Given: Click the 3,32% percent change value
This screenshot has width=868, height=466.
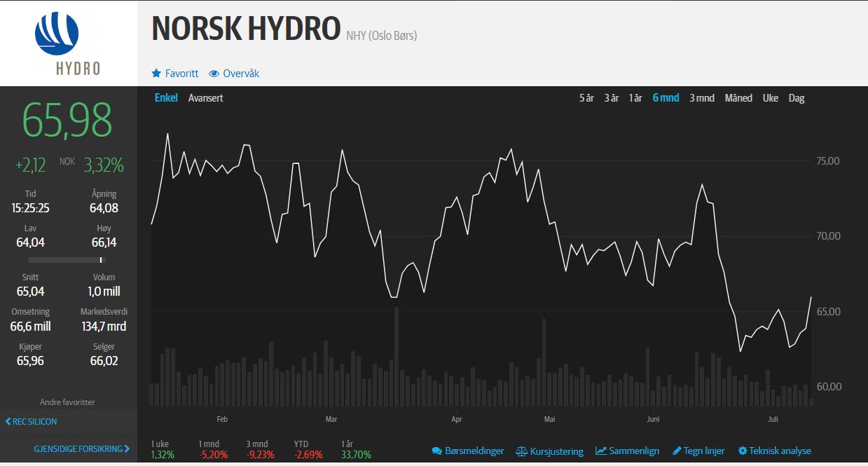Looking at the screenshot, I should 104,165.
